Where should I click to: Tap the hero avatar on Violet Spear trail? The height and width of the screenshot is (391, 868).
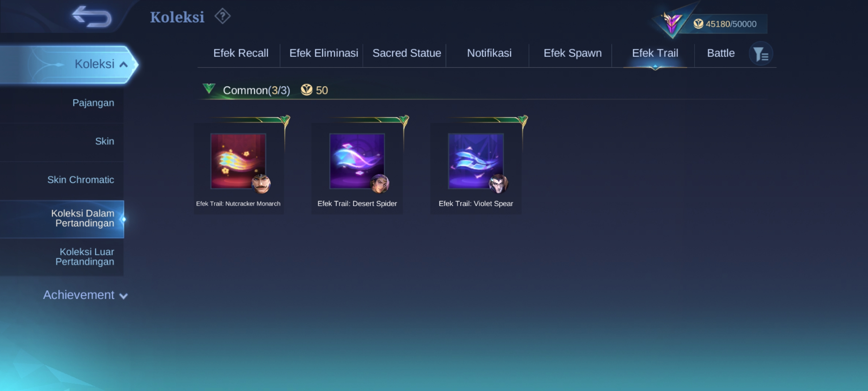point(498,184)
